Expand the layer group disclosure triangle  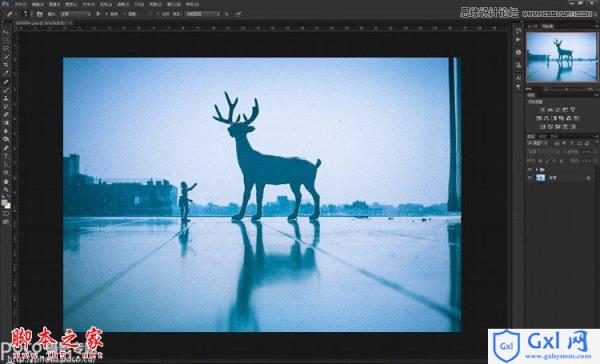[537, 169]
